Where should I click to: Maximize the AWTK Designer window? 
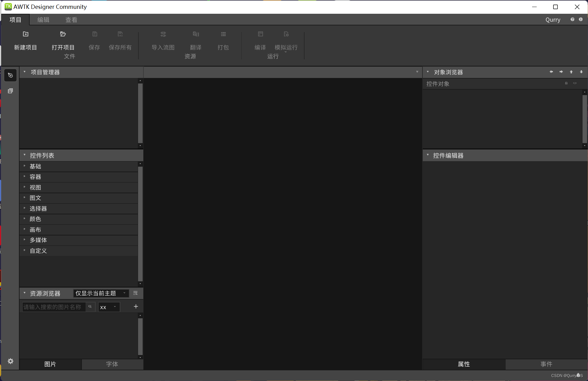point(556,7)
